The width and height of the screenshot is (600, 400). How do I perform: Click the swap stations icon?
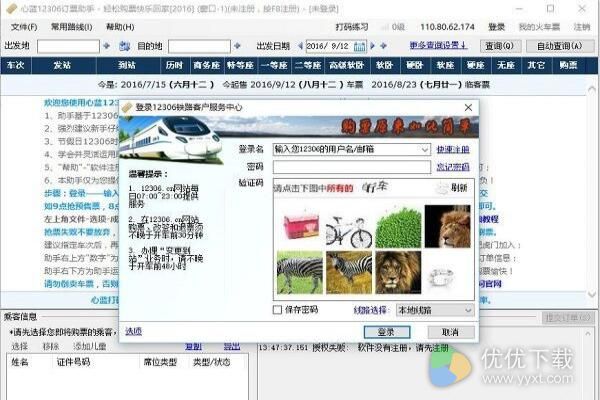tap(124, 46)
